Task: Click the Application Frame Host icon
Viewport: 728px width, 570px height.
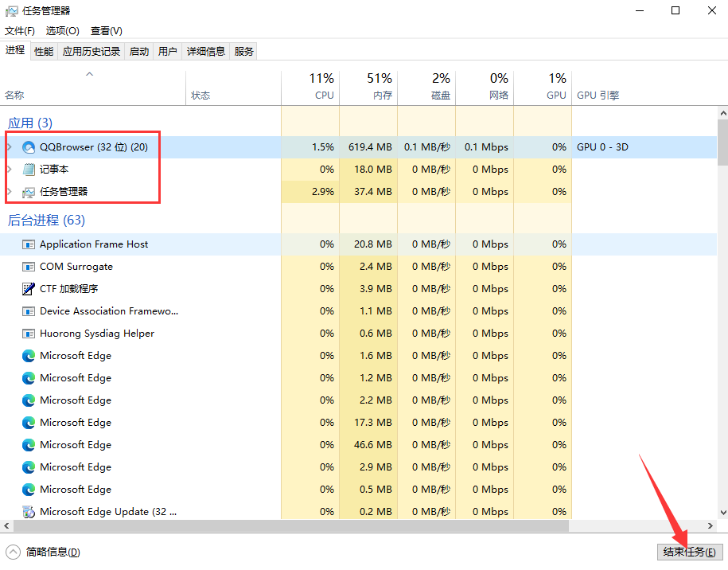Action: click(x=29, y=244)
